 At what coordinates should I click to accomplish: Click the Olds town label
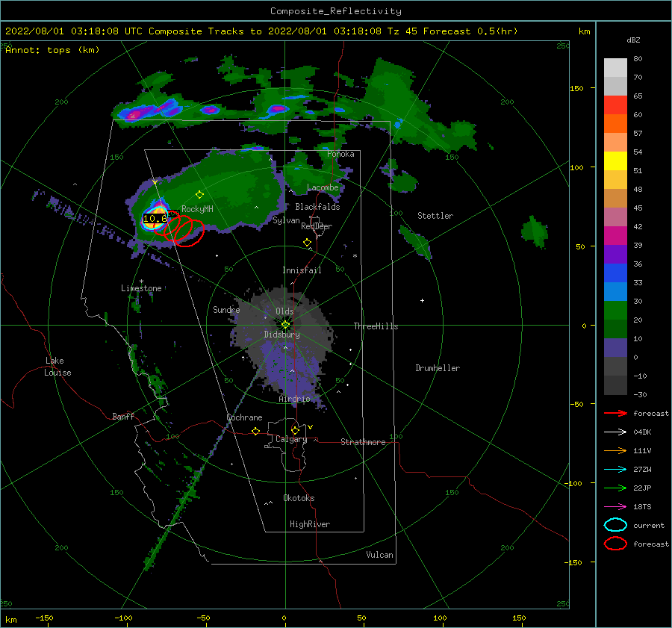[284, 311]
